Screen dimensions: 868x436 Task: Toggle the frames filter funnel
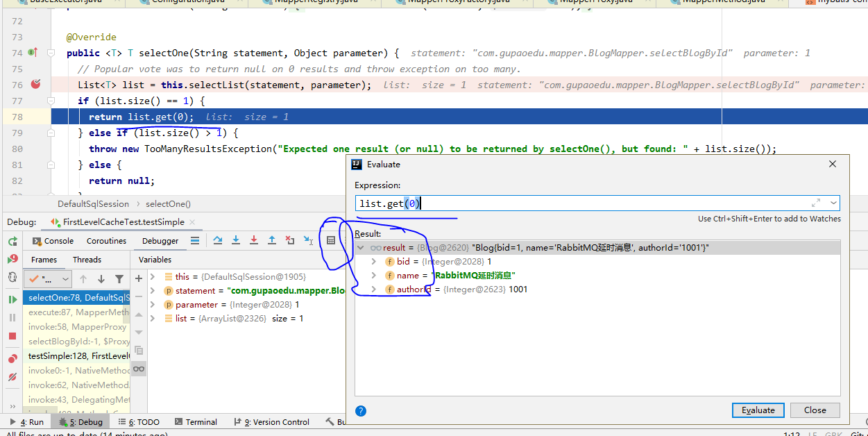119,279
